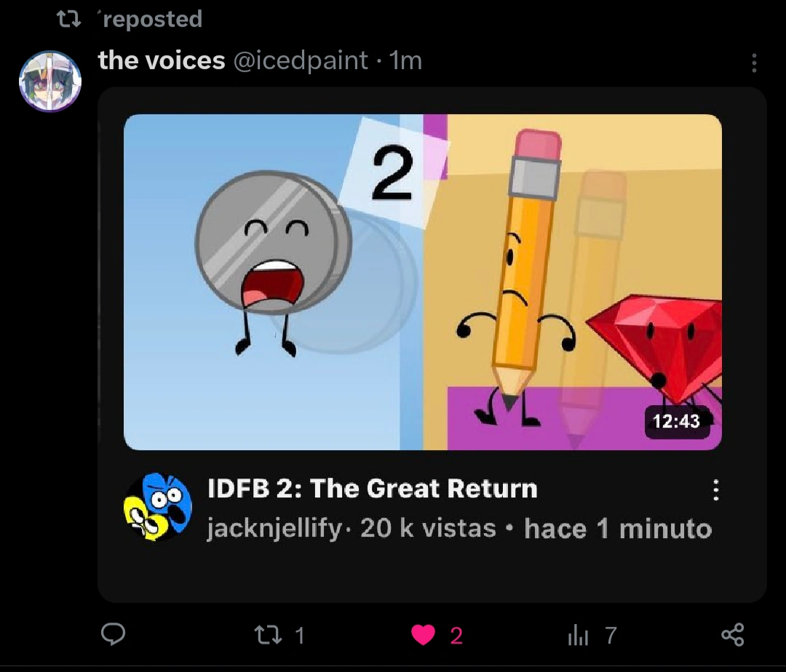
Task: Tap the profile picture of the voices
Action: (x=50, y=81)
